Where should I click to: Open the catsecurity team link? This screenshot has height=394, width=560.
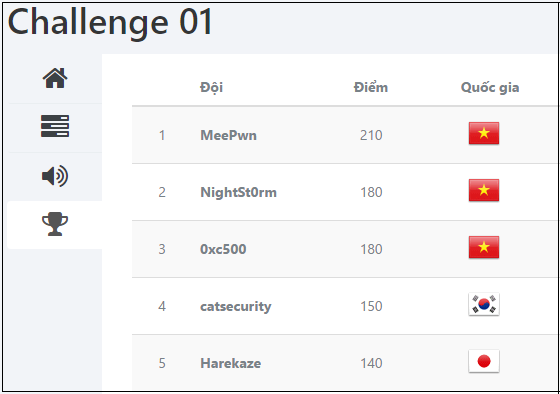coord(235,306)
